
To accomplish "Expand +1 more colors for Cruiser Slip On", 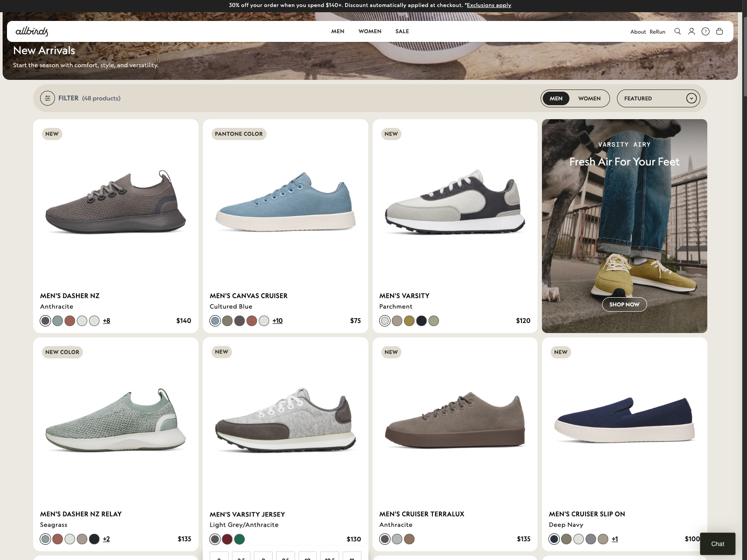I will (x=615, y=539).
